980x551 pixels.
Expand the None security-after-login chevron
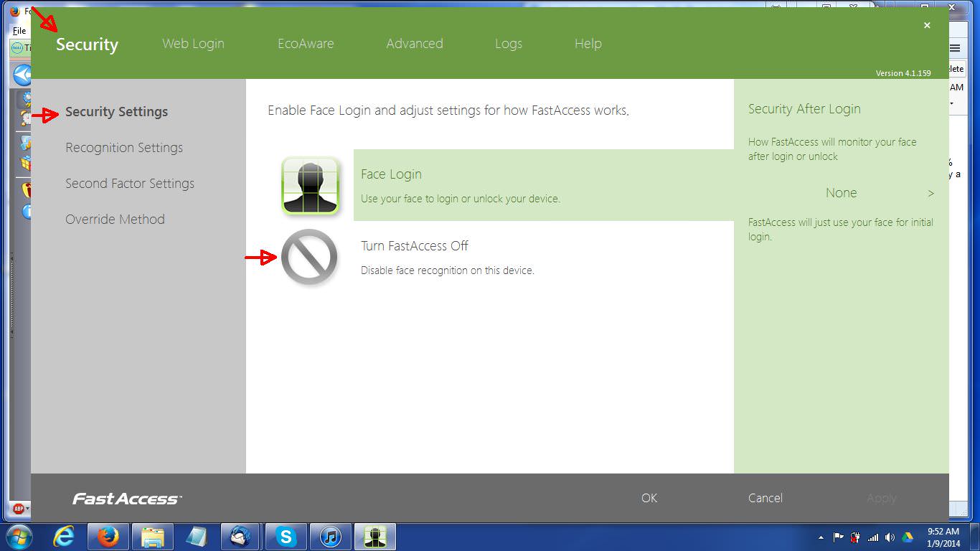(x=930, y=193)
